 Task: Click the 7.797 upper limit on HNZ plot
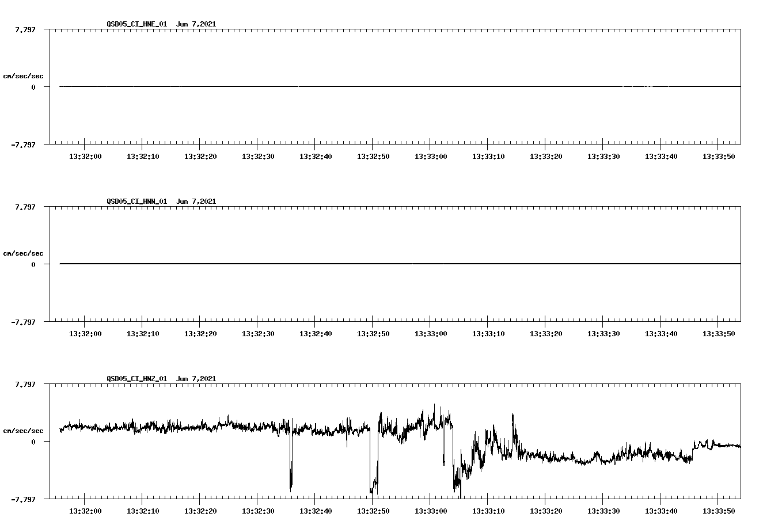[25, 384]
